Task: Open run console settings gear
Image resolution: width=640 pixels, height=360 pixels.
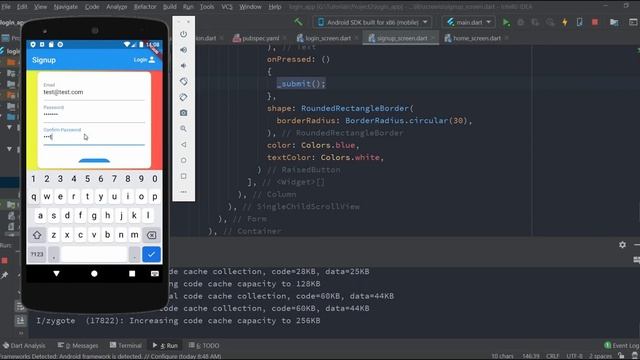Action: (x=622, y=245)
